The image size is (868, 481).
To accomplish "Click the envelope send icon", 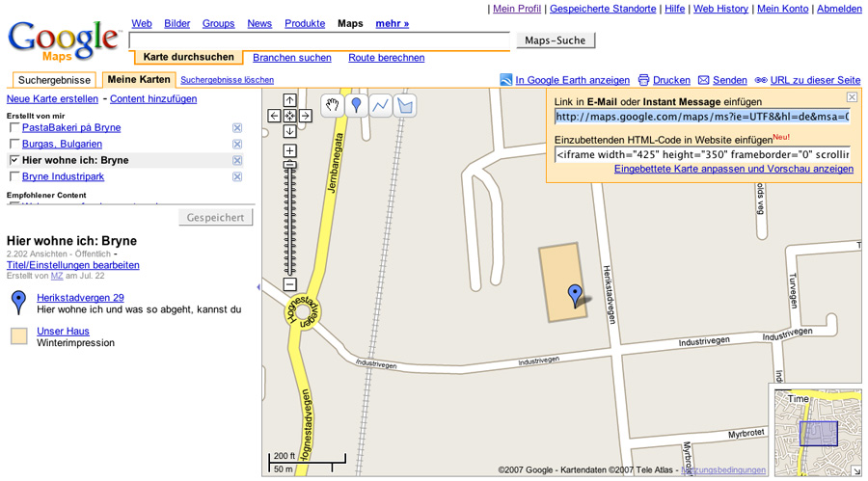I will pyautogui.click(x=703, y=80).
